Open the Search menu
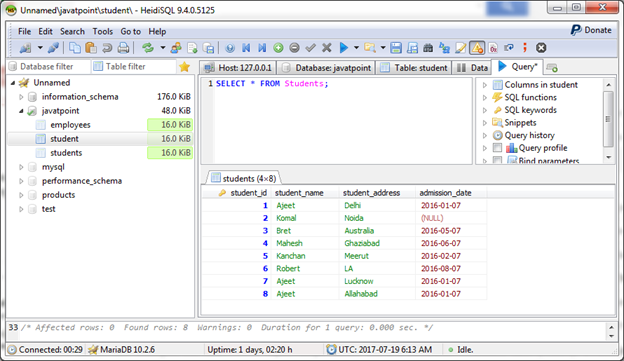The width and height of the screenshot is (624, 361). [x=72, y=31]
